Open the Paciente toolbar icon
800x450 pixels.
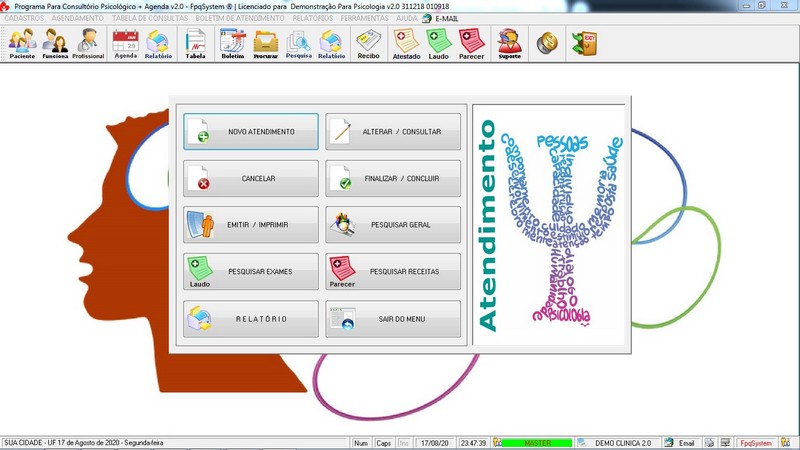[22, 44]
